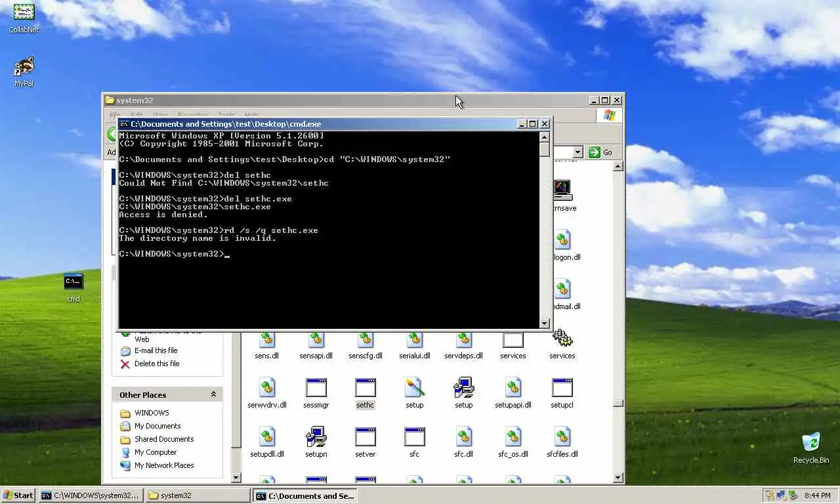Click E-mail this file link
Image resolution: width=840 pixels, height=504 pixels.
(150, 350)
